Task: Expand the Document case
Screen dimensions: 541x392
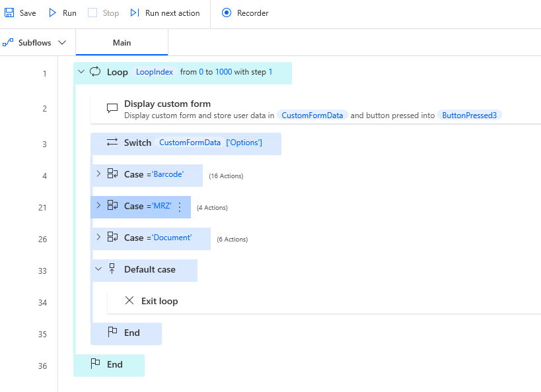Action: tap(98, 238)
